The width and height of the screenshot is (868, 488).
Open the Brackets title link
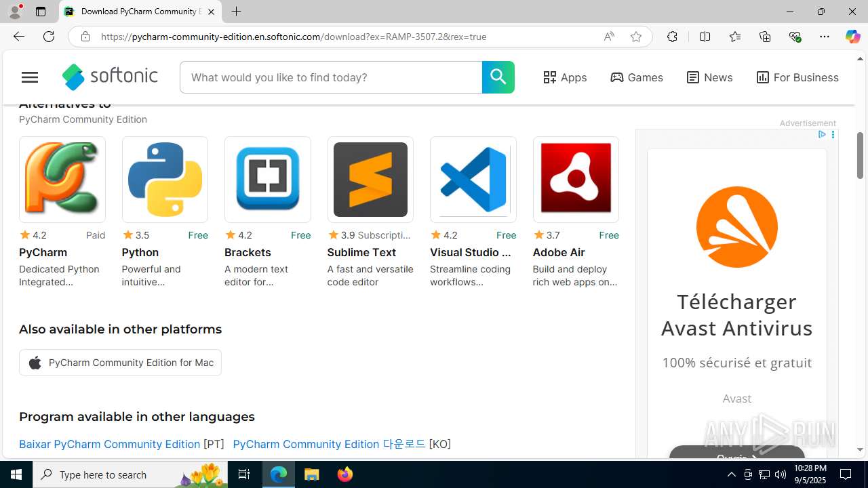pos(248,252)
